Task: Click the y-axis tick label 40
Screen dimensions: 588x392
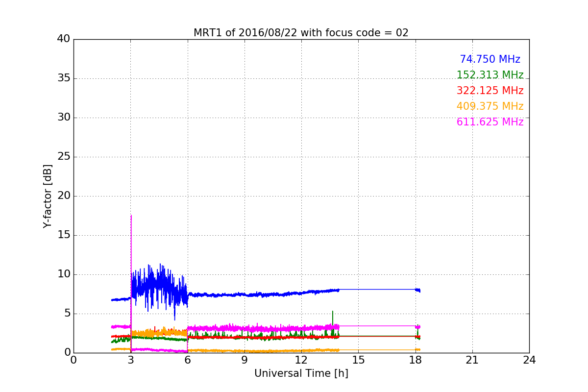Action: [64, 39]
